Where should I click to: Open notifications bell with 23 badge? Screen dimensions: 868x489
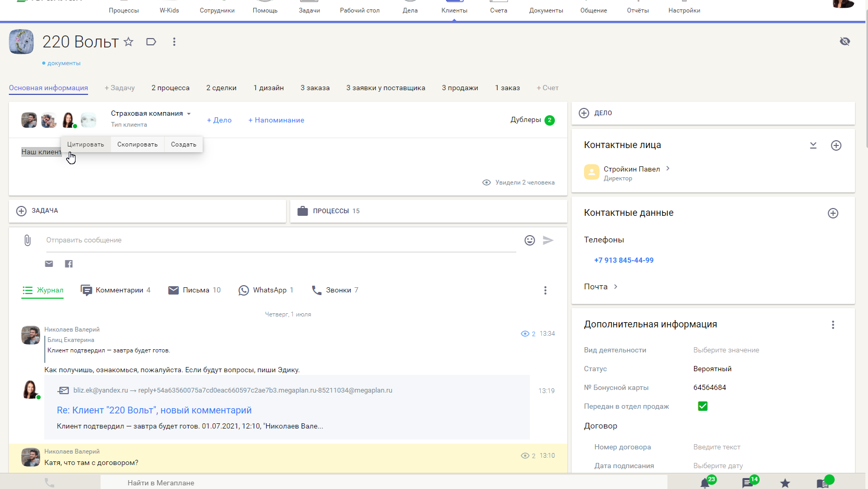[705, 483]
